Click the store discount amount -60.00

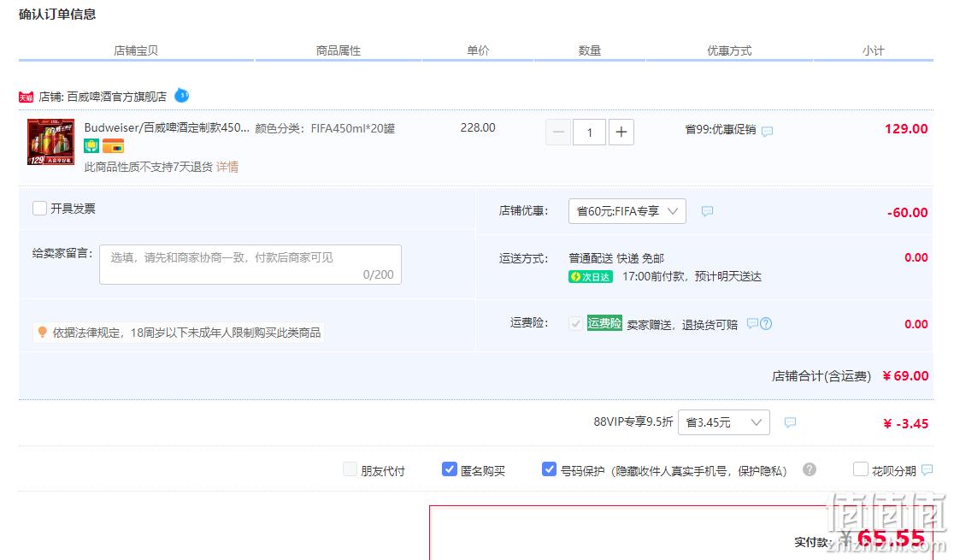[907, 213]
